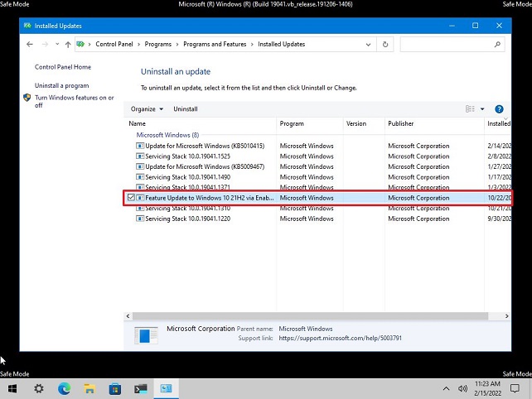The height and width of the screenshot is (399, 532).
Task: Open the Organize dropdown menu
Action: pos(147,109)
